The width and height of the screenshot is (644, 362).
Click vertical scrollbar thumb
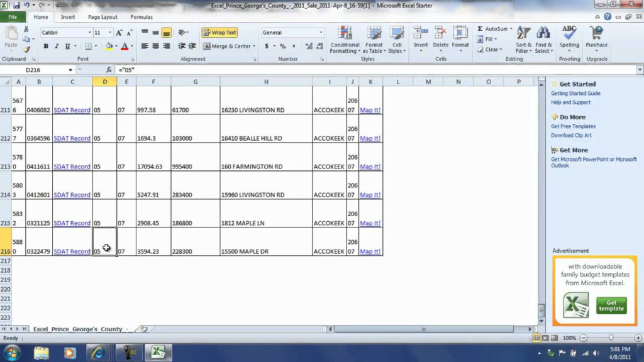coord(541,310)
